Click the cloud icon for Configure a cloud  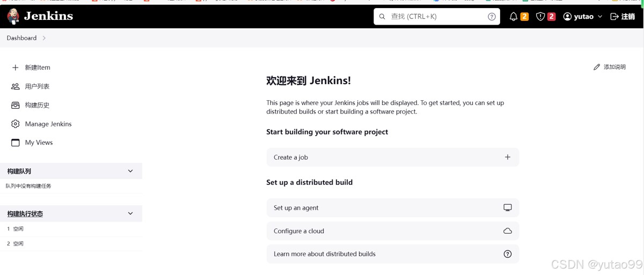pyautogui.click(x=507, y=231)
